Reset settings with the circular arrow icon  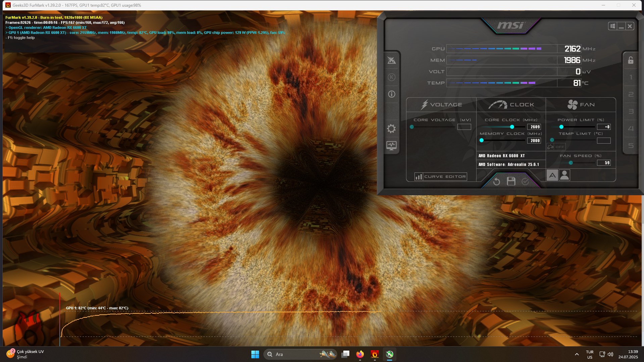point(497,182)
